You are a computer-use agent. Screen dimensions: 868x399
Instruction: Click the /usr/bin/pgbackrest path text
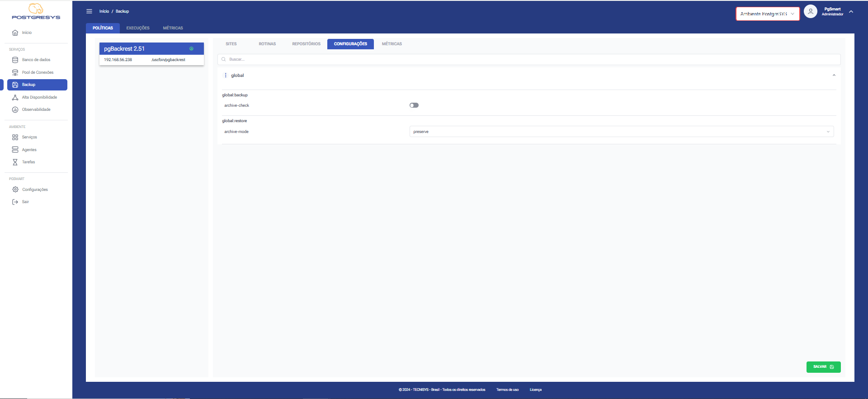[x=168, y=60]
